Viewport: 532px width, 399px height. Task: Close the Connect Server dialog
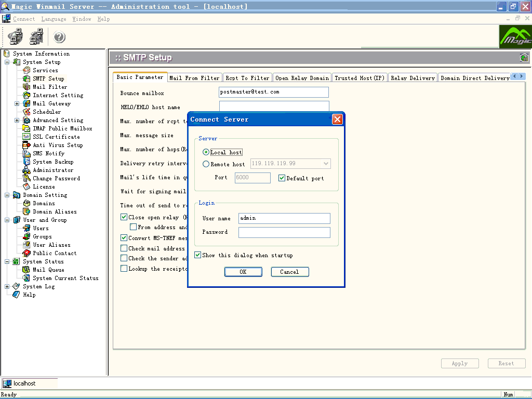(337, 119)
